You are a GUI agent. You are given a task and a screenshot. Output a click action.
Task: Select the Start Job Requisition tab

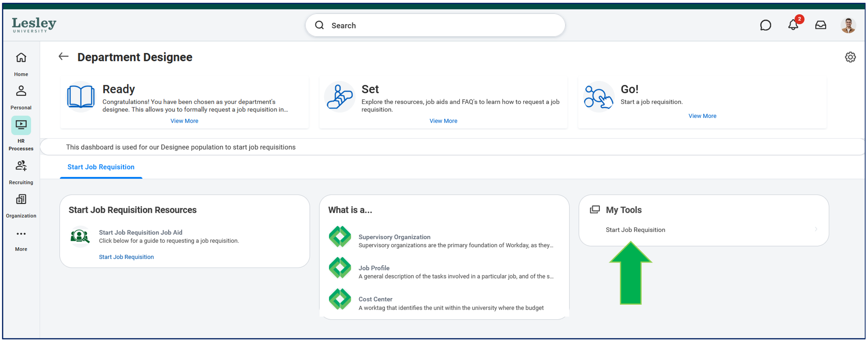coord(101,167)
